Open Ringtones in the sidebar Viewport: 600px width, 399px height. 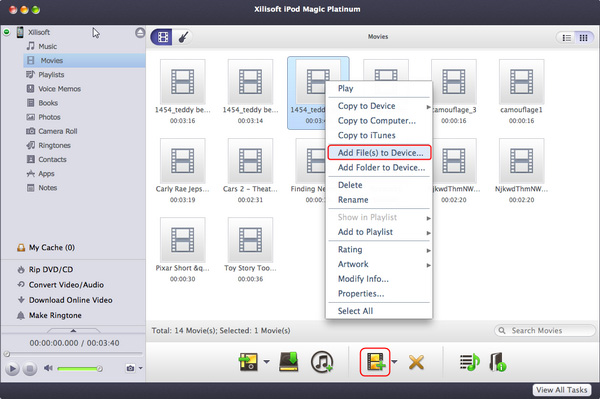pyautogui.click(x=48, y=145)
